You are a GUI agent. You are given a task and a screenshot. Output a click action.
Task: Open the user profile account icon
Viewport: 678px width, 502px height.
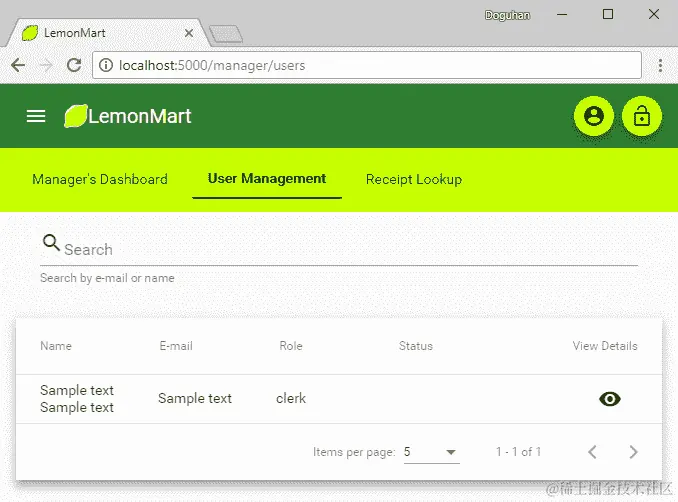coord(594,116)
